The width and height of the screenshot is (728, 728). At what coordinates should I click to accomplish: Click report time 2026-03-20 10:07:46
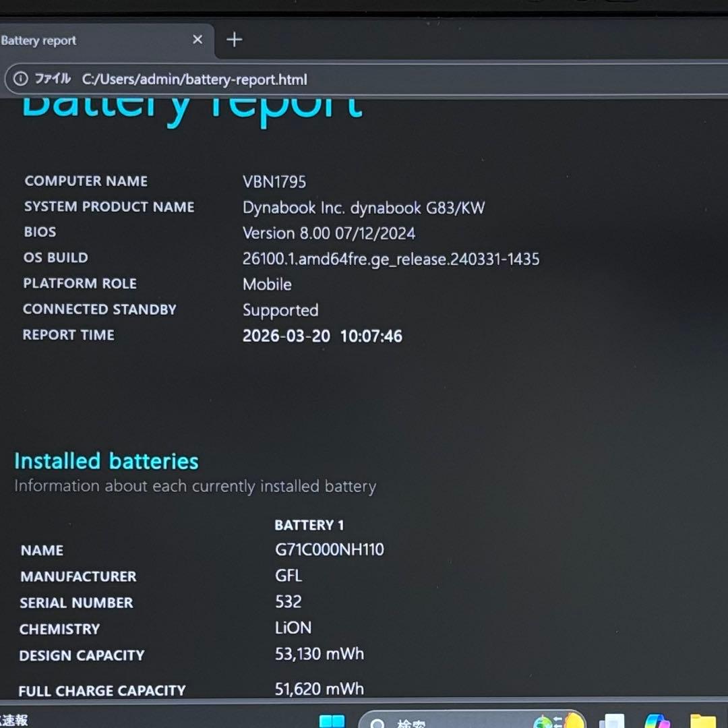click(x=322, y=336)
